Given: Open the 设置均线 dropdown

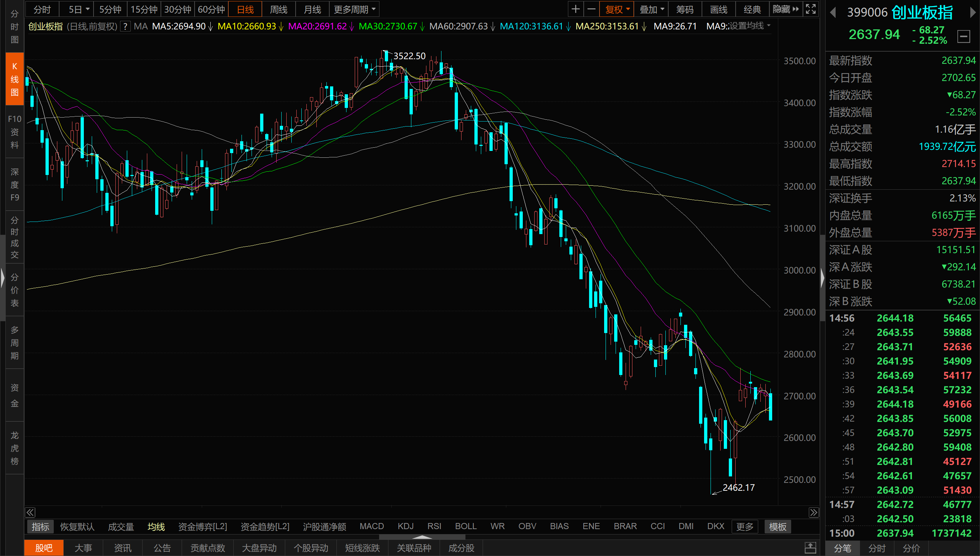Looking at the screenshot, I should point(750,26).
